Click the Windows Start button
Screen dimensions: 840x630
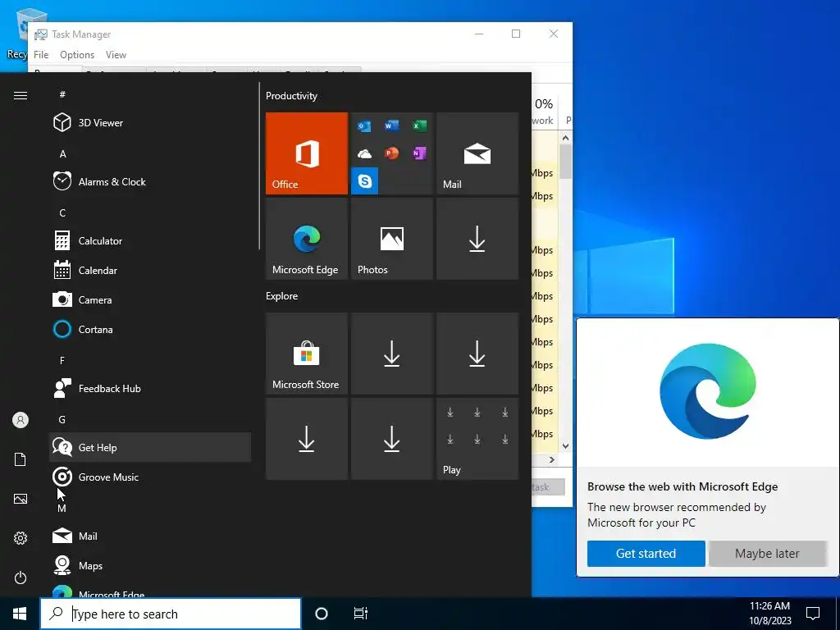point(20,614)
